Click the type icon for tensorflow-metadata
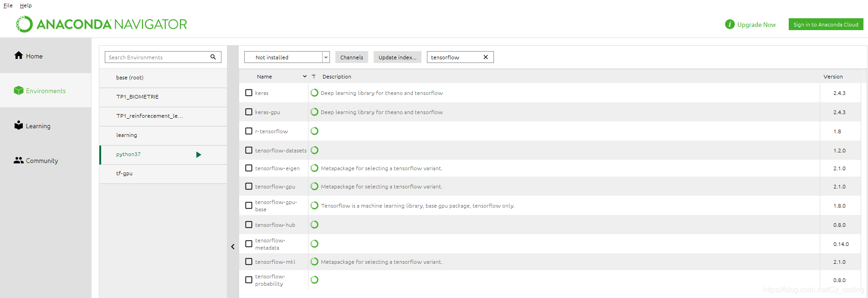The width and height of the screenshot is (868, 298). click(x=314, y=244)
